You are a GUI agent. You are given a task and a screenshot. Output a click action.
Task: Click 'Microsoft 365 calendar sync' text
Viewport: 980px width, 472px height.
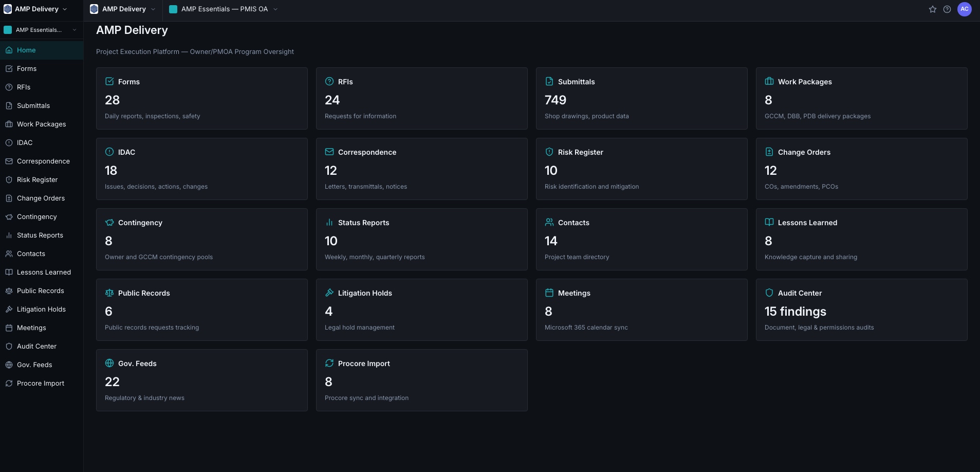point(586,327)
